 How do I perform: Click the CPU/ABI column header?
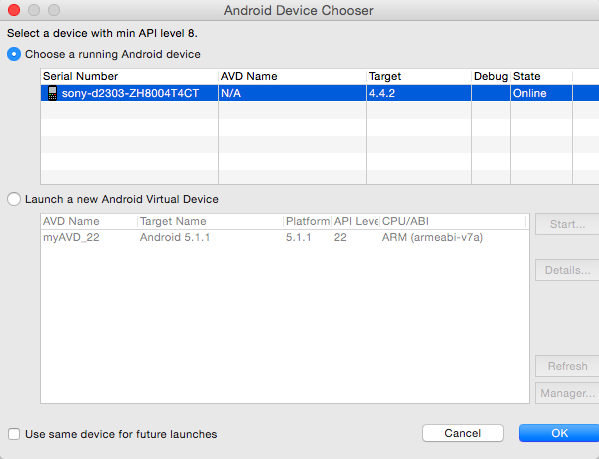click(453, 221)
